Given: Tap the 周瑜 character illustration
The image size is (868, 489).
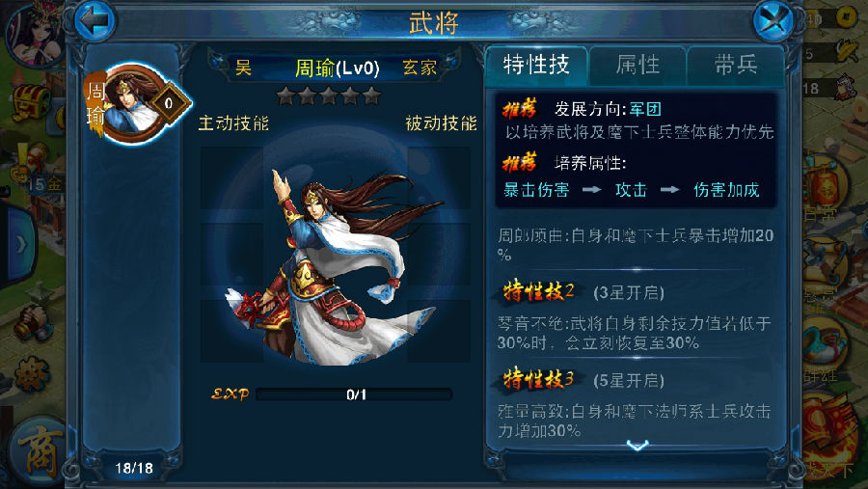Looking at the screenshot, I should point(332,266).
